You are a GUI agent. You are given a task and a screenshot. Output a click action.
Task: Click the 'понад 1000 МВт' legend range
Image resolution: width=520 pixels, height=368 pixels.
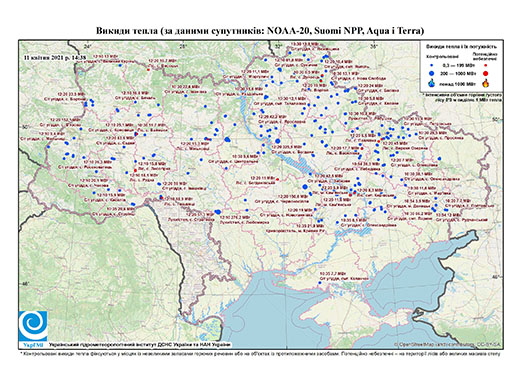click(458, 83)
